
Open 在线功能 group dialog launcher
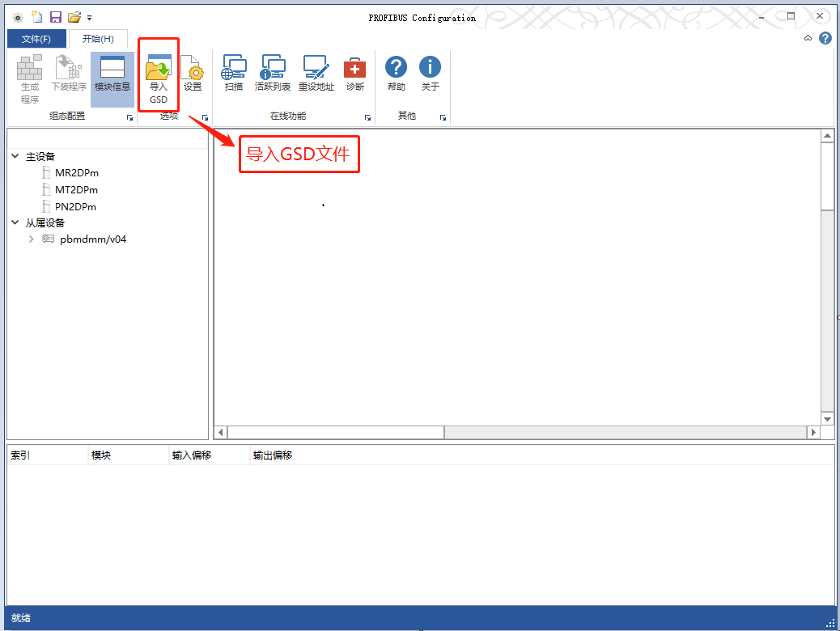click(367, 118)
